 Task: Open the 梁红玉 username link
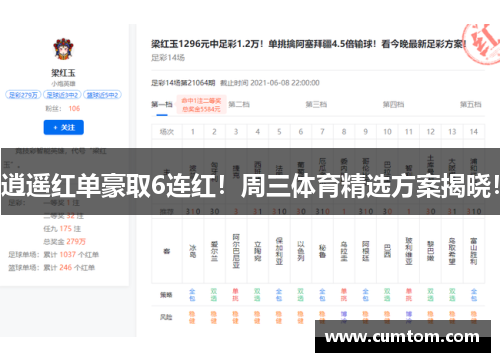pos(63,73)
